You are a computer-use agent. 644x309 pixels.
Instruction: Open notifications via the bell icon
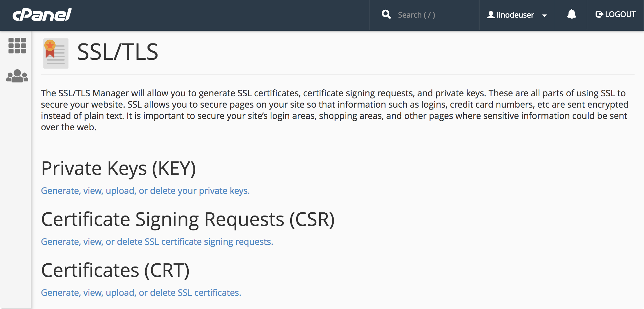point(572,14)
